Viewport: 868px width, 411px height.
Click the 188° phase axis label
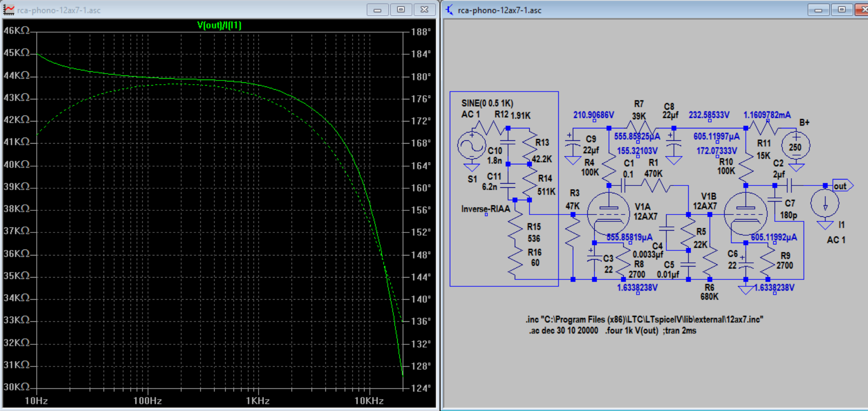pos(421,32)
